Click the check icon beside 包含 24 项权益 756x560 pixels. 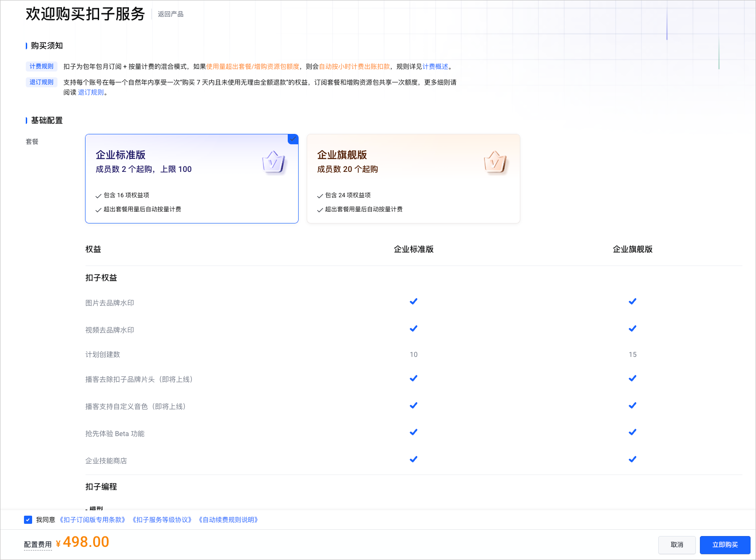[320, 196]
